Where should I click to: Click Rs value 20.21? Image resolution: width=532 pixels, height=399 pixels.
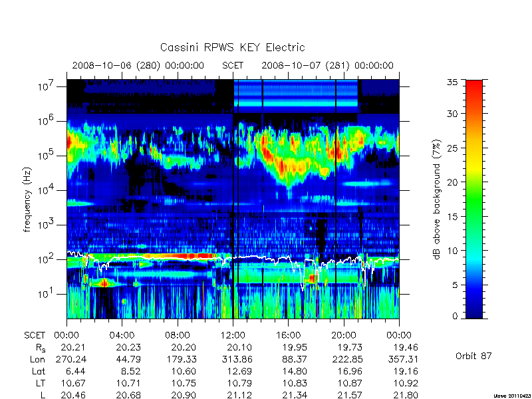click(x=73, y=347)
